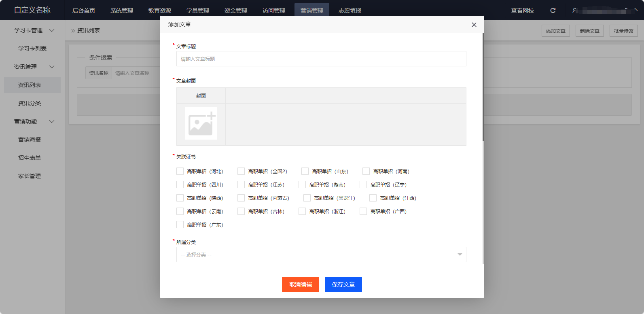Click the 保存文章 button
Viewport: 644px width, 314px height.
343,284
